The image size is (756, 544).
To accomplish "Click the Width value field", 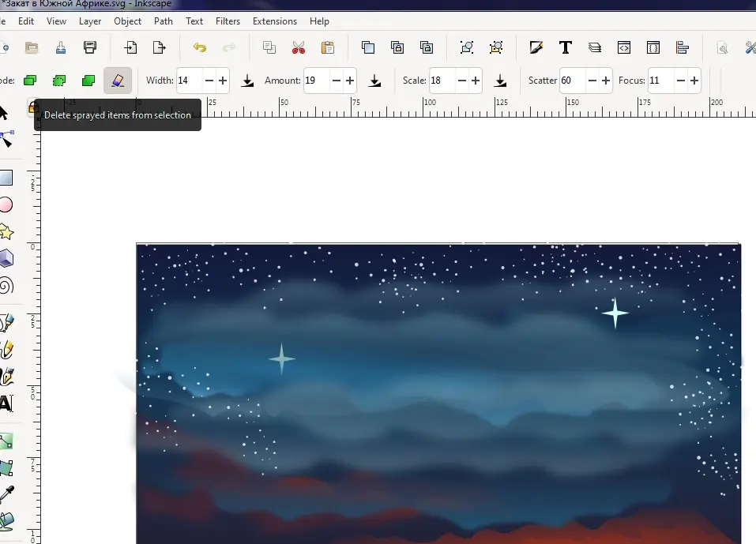I will 190,81.
